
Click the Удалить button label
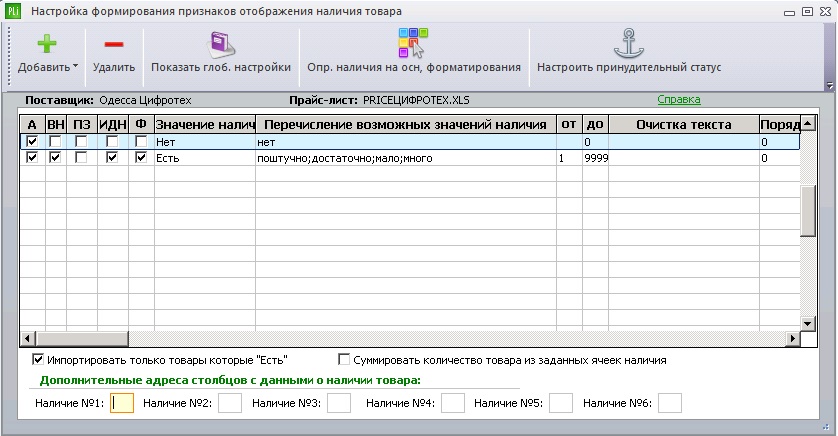coord(114,67)
